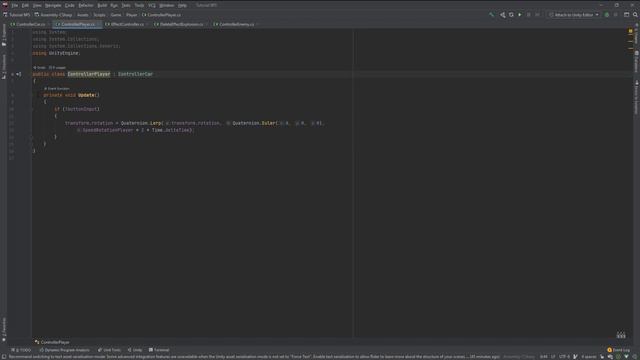Click the UTF-8 encoding in status bar
This screenshot has width=640, height=360.
564,357
